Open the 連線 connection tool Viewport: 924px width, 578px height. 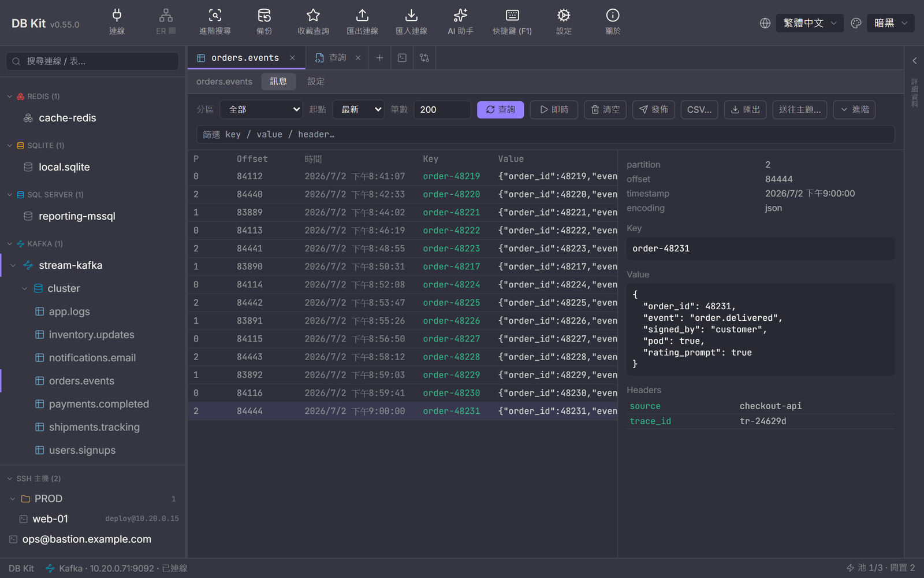[117, 22]
